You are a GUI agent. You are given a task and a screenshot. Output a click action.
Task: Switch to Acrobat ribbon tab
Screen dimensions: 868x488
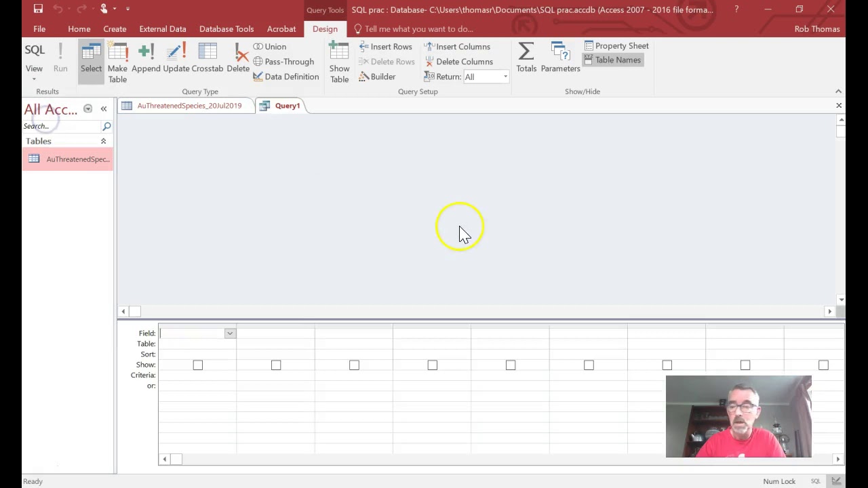click(x=281, y=29)
